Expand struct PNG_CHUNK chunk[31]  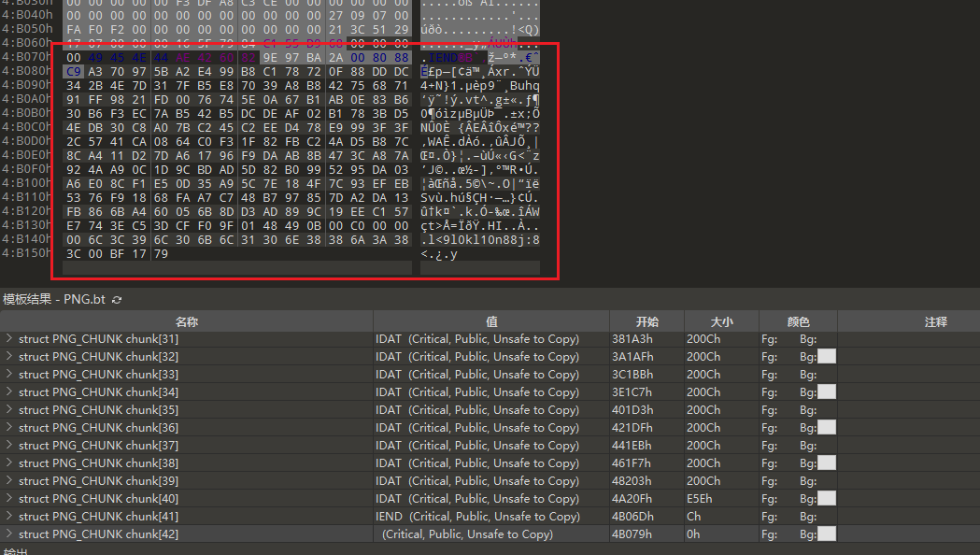pos(9,339)
